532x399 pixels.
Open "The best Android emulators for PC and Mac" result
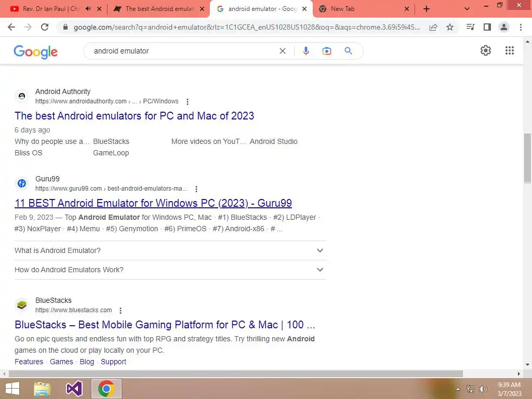point(135,116)
